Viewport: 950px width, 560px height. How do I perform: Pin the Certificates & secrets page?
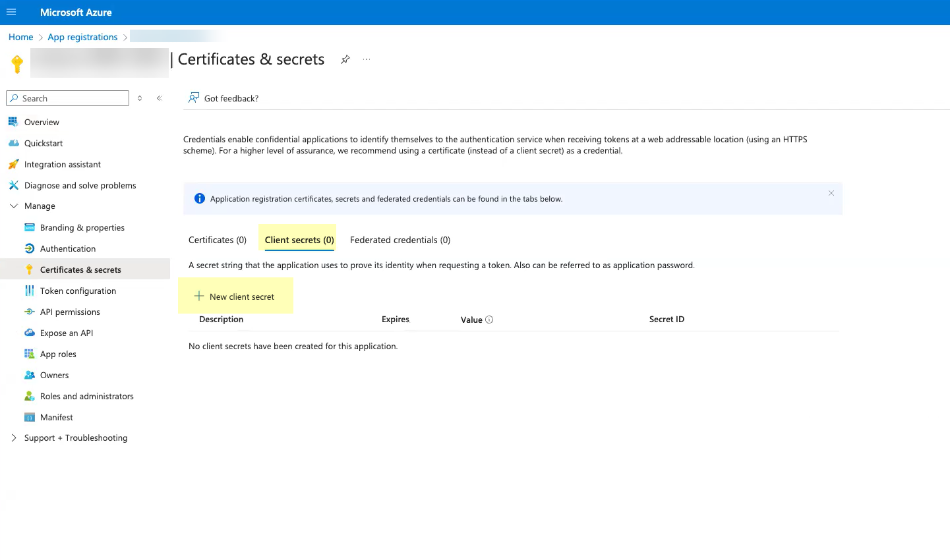[345, 59]
